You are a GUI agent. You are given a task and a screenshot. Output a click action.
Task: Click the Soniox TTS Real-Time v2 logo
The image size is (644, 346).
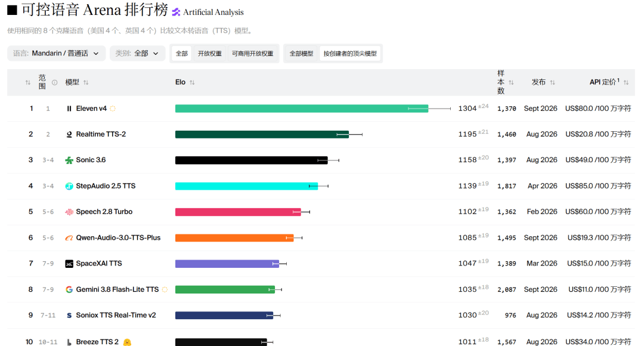pyautogui.click(x=69, y=316)
